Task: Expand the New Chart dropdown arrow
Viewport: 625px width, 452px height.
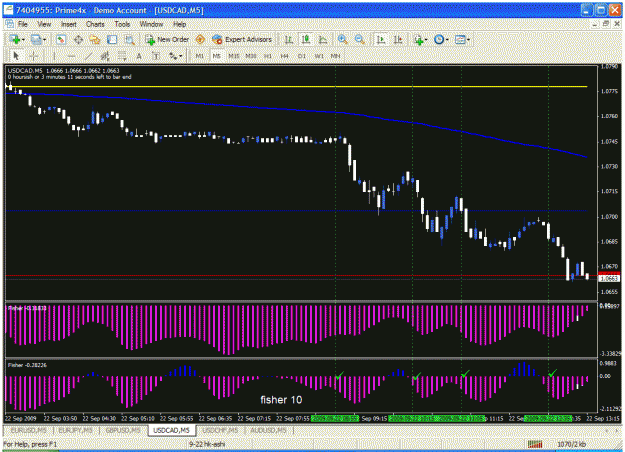Action: tap(23, 40)
